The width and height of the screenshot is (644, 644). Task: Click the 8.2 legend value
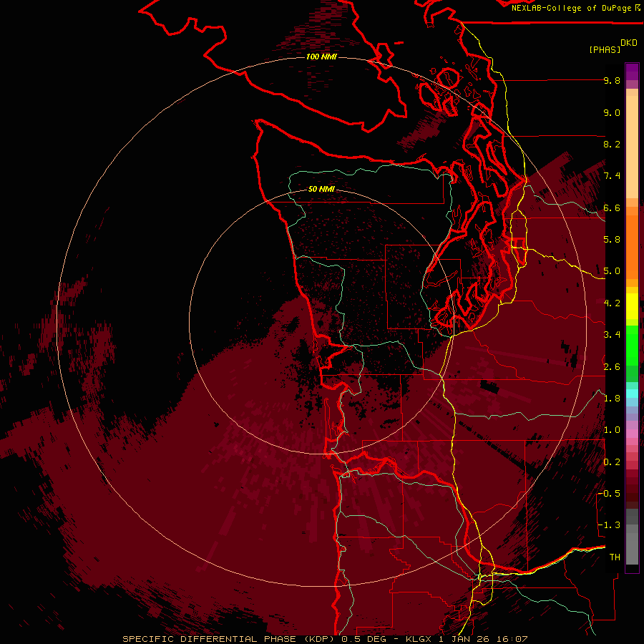(x=612, y=144)
